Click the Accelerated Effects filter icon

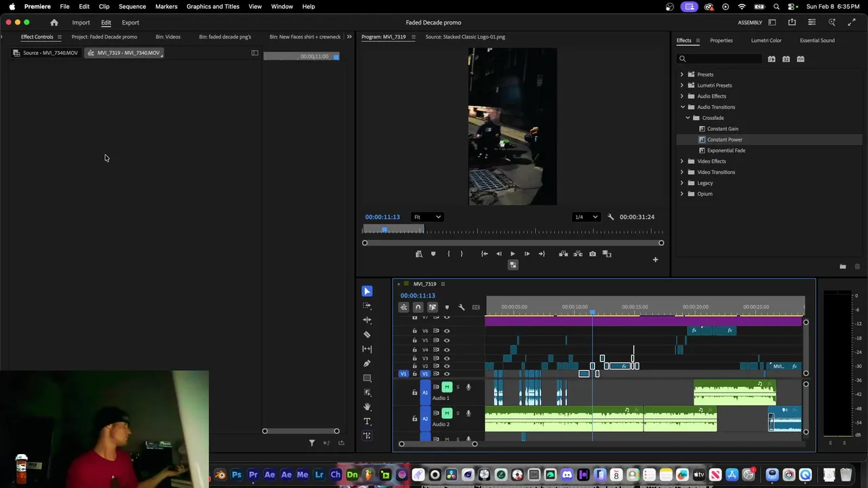tap(772, 59)
